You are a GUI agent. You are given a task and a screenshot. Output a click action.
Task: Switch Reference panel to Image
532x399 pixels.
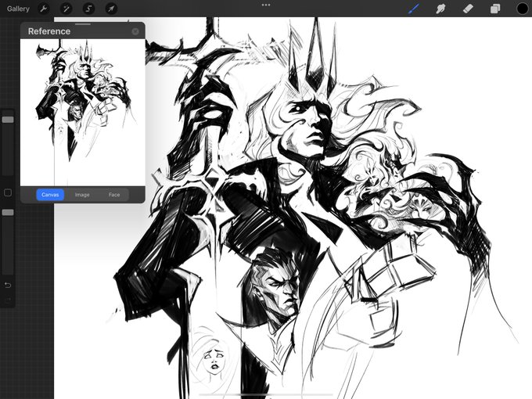coord(82,195)
